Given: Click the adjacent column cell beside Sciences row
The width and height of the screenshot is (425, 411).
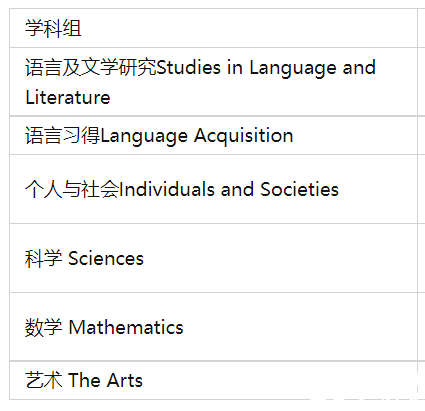Looking at the screenshot, I should point(421,258).
